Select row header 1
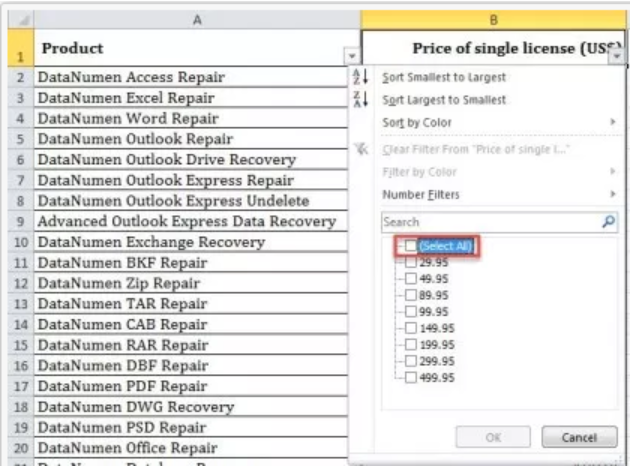Image resolution: width=630 pixels, height=469 pixels. click(x=21, y=48)
